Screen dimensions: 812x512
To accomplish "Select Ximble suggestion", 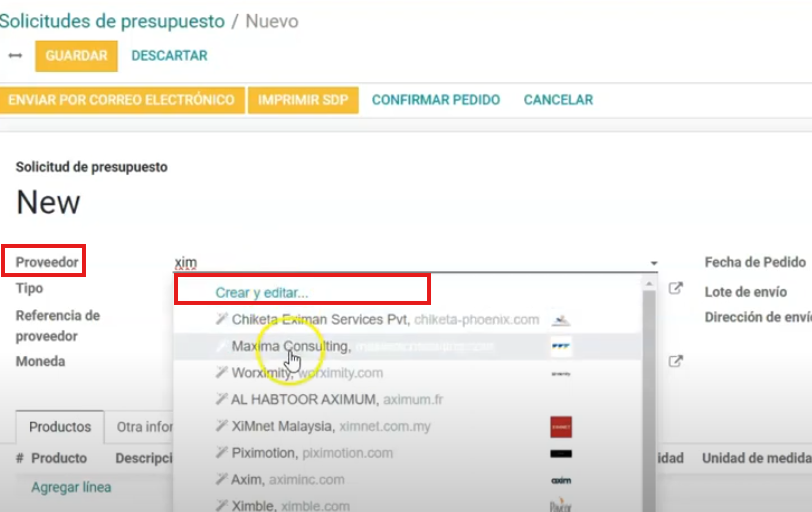I will 407,505.
